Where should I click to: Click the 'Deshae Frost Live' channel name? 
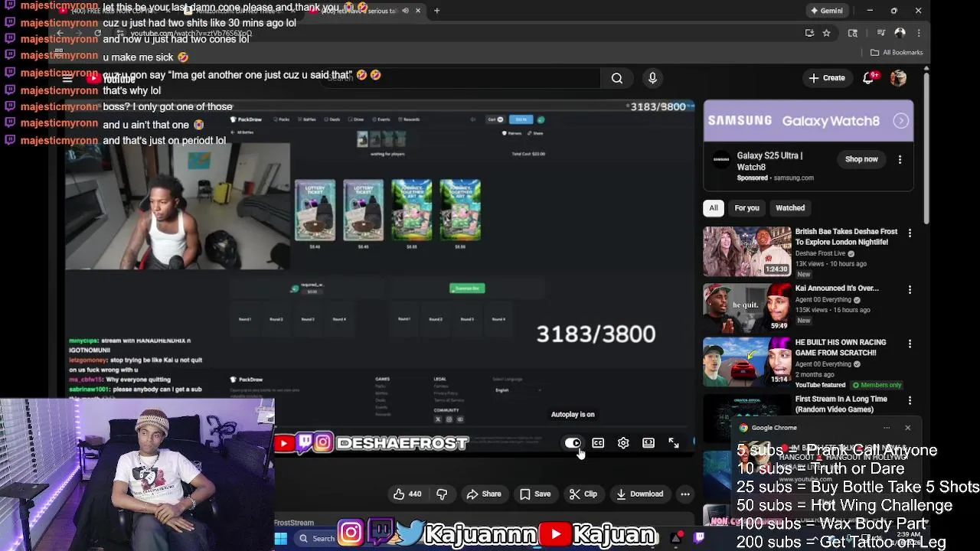(x=820, y=253)
